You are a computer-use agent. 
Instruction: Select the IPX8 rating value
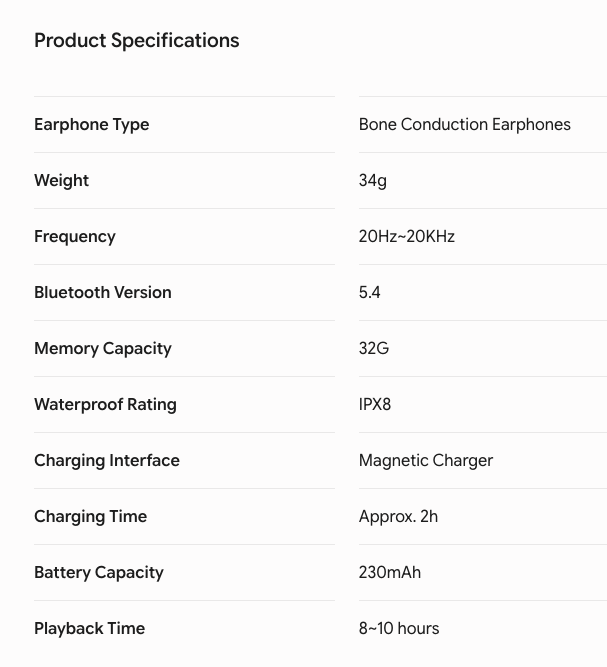point(374,404)
